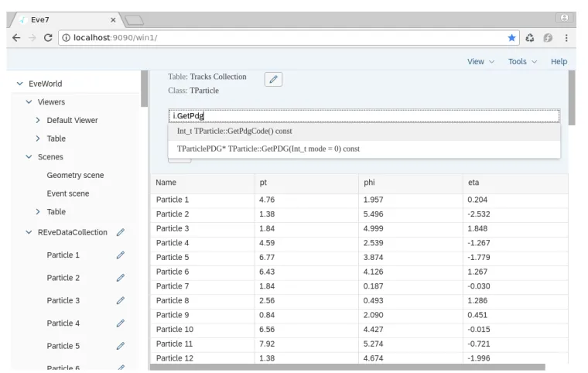588x373 pixels.
Task: Click the expression input field with i.GetPdg
Action: (364, 116)
